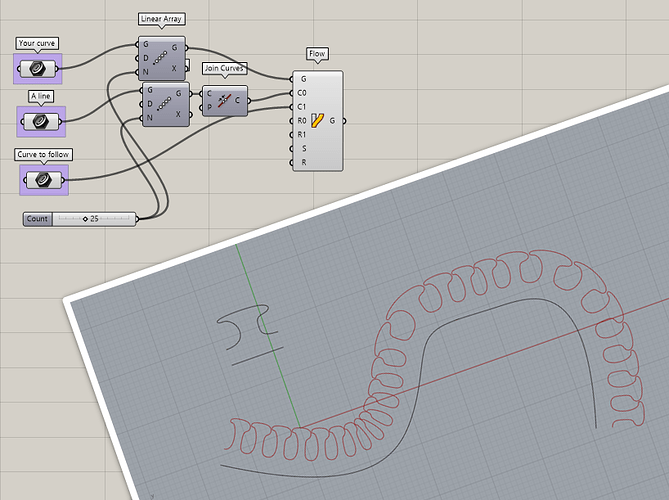Click R input of the Flow component
This screenshot has height=500, width=669.
[x=304, y=163]
